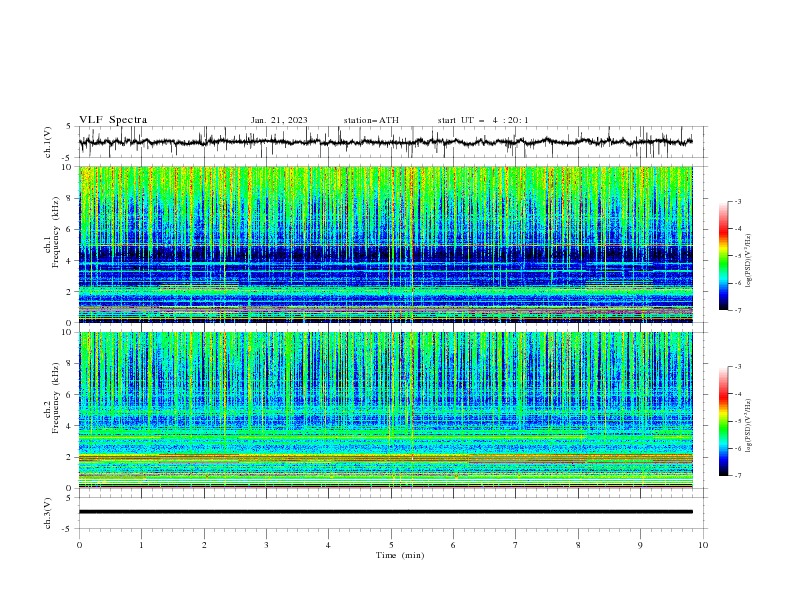
Task: Click the 'VLF Spectra' title text
Action: [x=113, y=120]
